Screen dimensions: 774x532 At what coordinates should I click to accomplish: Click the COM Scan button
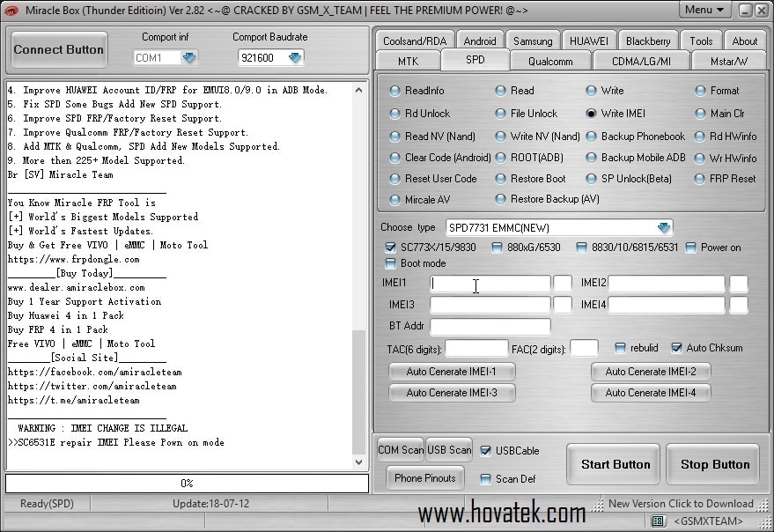point(401,450)
